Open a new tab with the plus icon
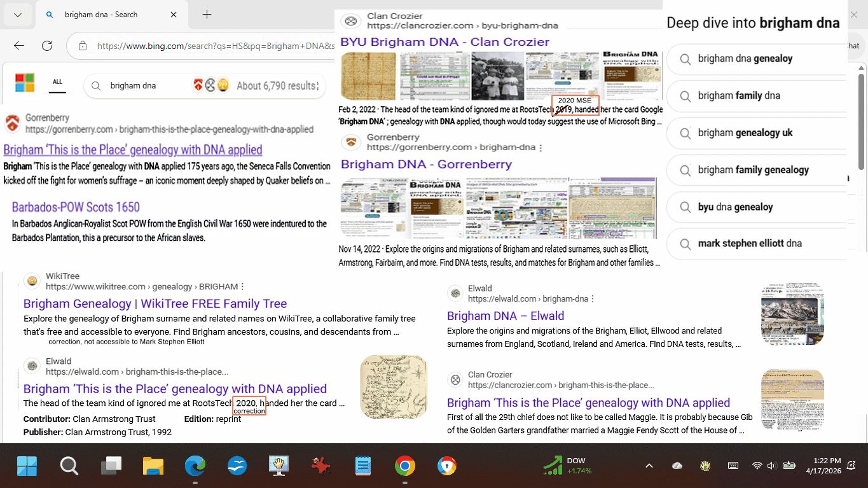 pos(207,15)
